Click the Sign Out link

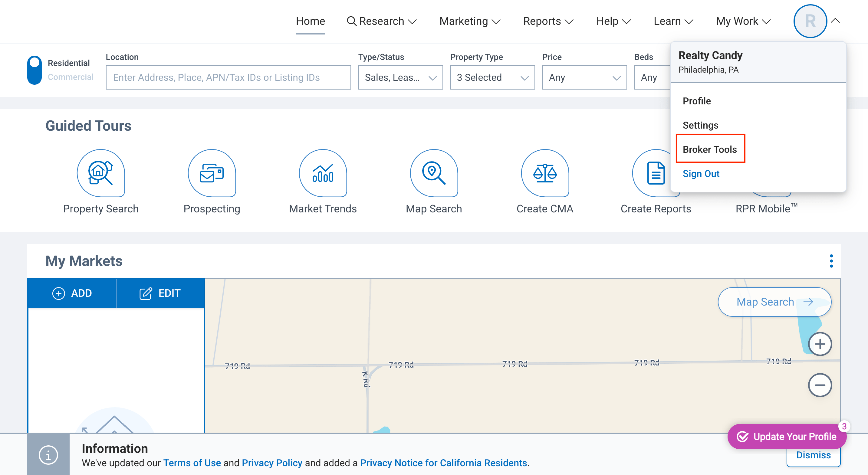tap(701, 173)
